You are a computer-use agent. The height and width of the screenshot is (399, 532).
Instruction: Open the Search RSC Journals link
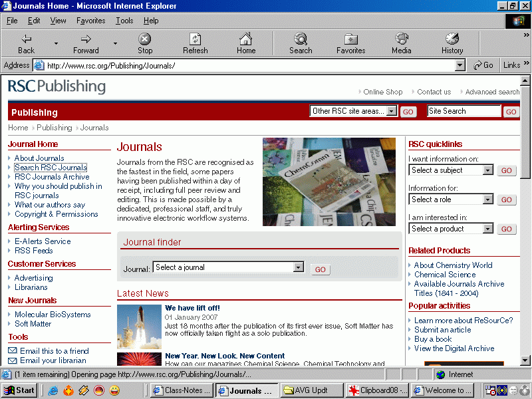[x=51, y=168]
